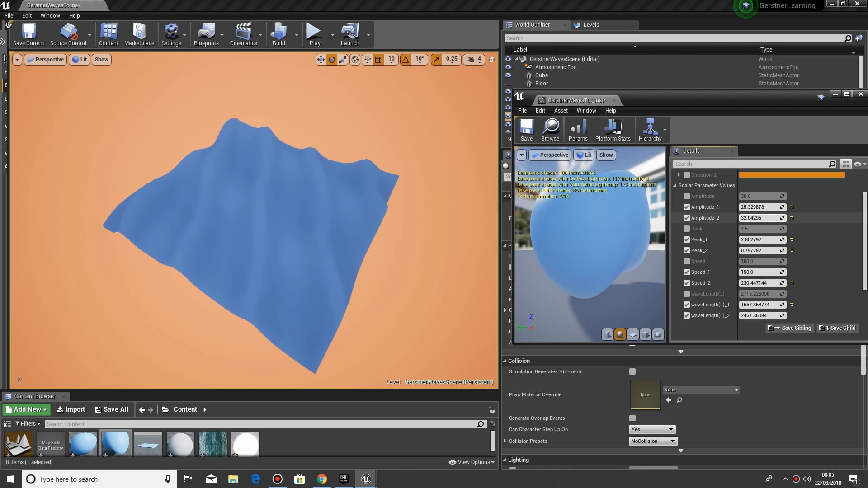Open the Filters dropdown in Content Browser
Image resolution: width=868 pixels, height=488 pixels.
(28, 424)
